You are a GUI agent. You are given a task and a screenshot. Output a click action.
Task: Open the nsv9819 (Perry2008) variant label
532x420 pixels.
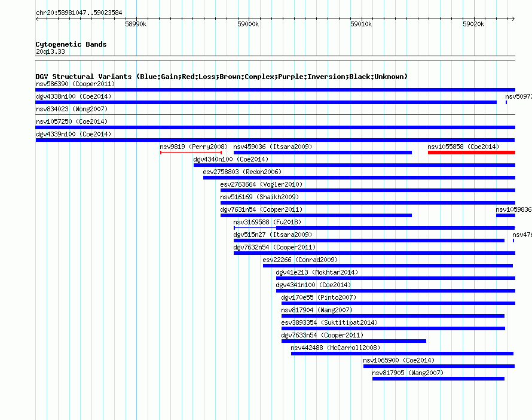point(194,147)
